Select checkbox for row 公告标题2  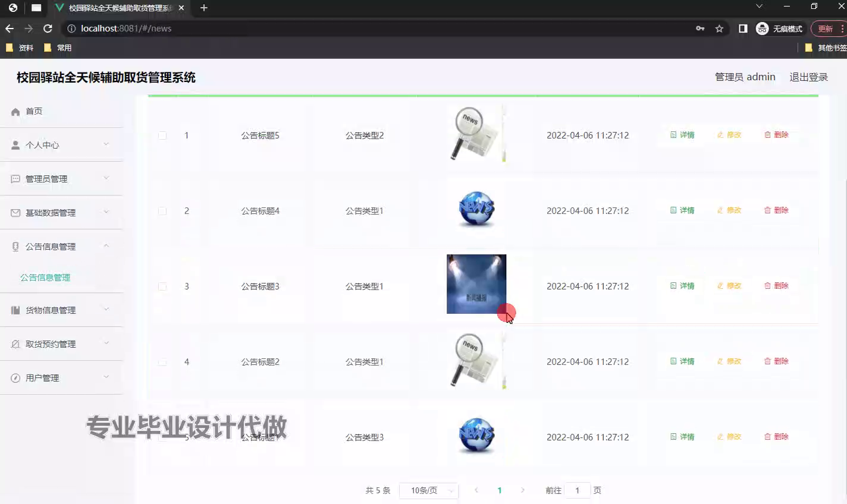(x=162, y=362)
